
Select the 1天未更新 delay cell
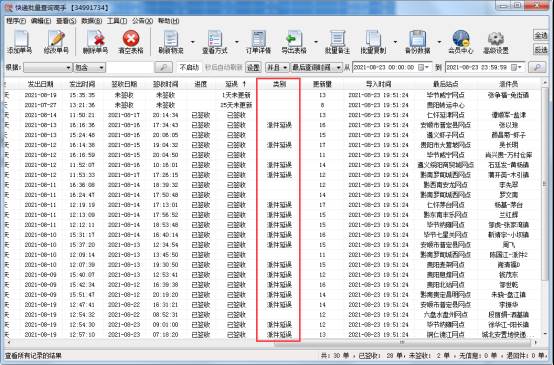pyautogui.click(x=236, y=95)
